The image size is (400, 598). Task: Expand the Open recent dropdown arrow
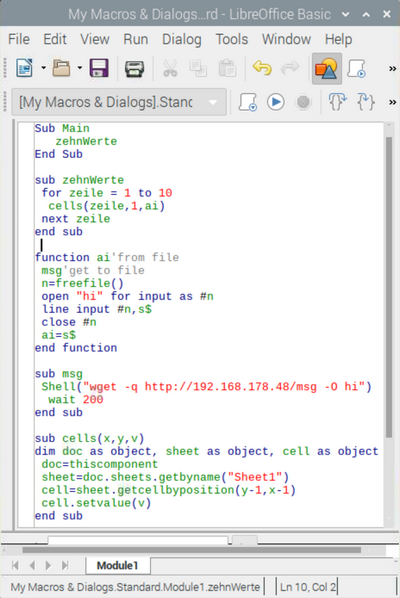click(x=80, y=68)
